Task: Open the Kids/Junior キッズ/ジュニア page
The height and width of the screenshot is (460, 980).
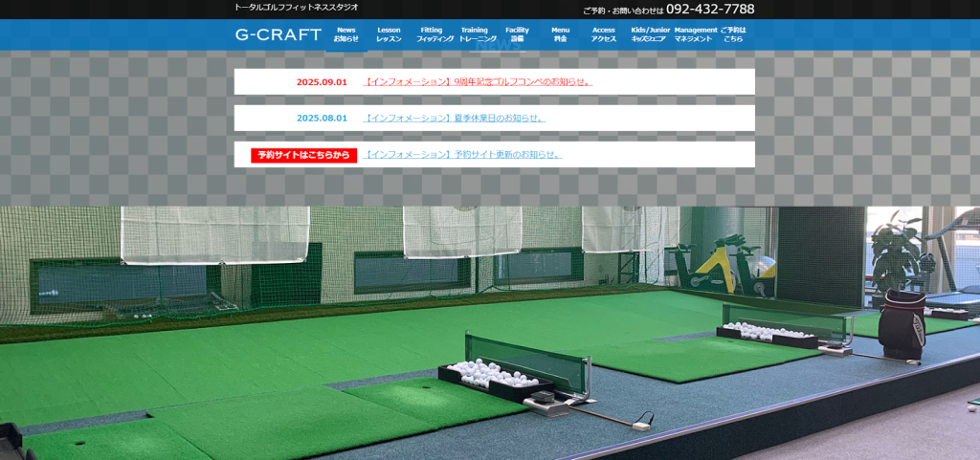Action: [x=650, y=34]
